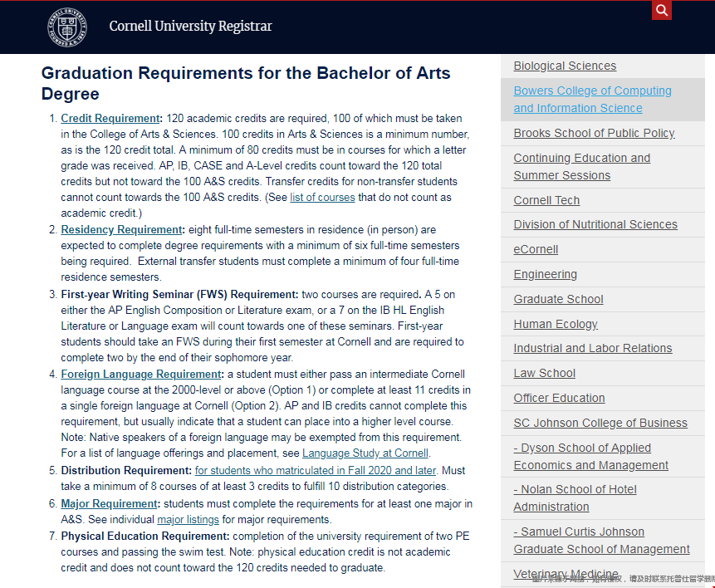Click the 'Graduation Requirements for the Bachelor of Arts Degree' heading
The width and height of the screenshot is (715, 588).
246,84
